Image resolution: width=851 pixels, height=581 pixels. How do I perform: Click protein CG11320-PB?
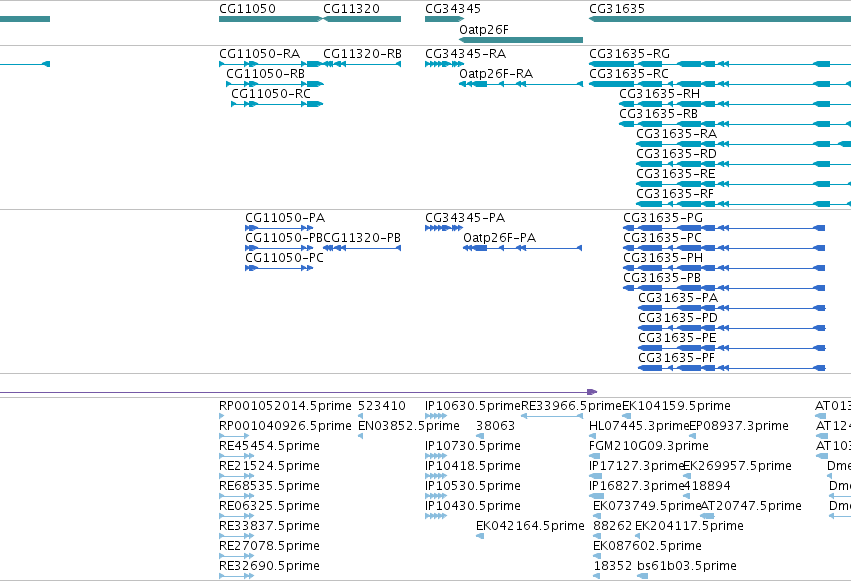tap(362, 238)
